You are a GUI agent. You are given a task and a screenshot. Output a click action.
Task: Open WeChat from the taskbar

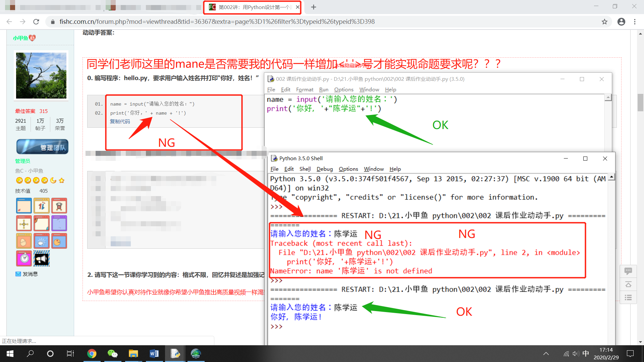(112, 354)
